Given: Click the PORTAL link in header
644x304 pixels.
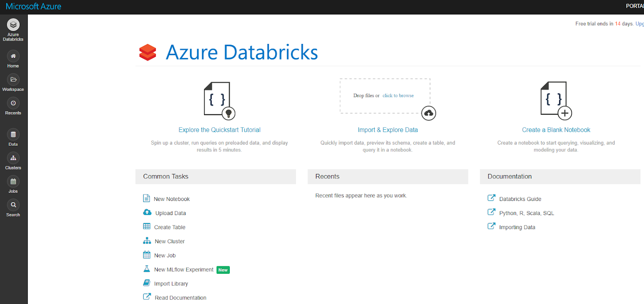Looking at the screenshot, I should pyautogui.click(x=635, y=6).
